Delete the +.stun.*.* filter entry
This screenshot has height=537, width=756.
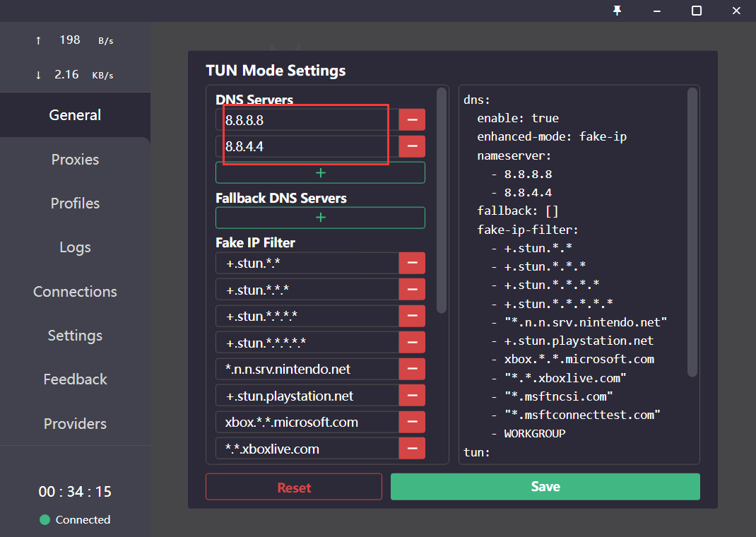click(x=412, y=263)
